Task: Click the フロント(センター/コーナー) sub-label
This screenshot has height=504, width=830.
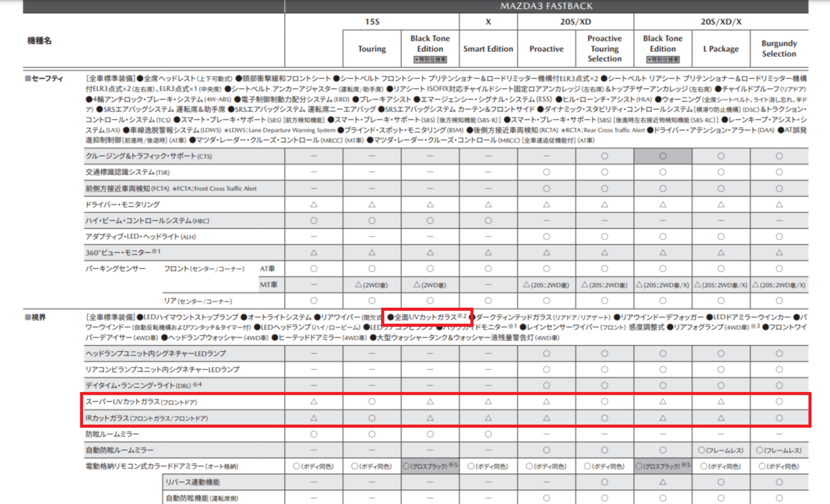Action: point(204,268)
